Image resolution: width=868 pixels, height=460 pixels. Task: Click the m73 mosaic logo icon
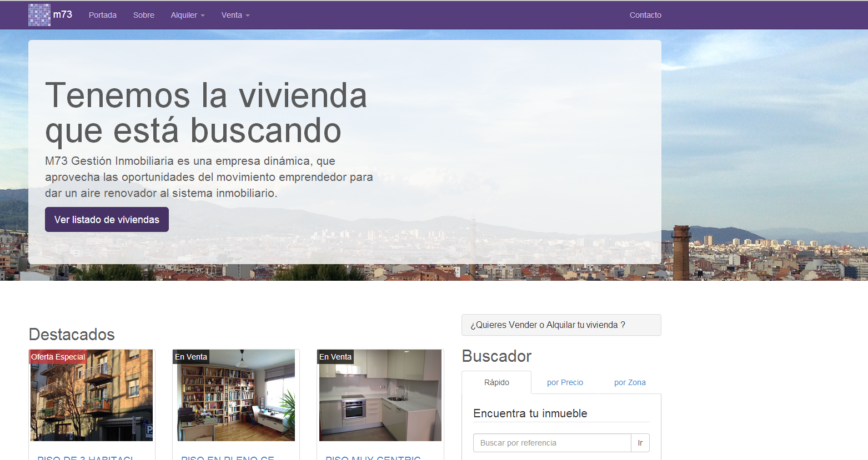click(39, 15)
